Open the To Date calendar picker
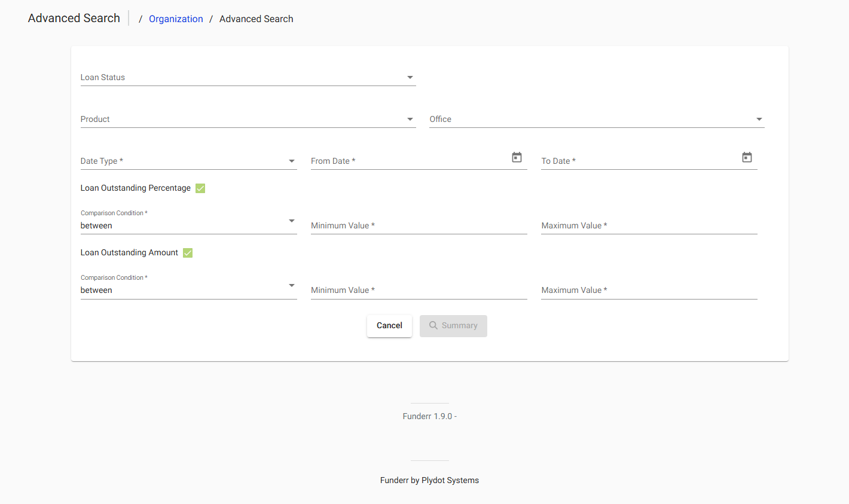 [x=747, y=157]
